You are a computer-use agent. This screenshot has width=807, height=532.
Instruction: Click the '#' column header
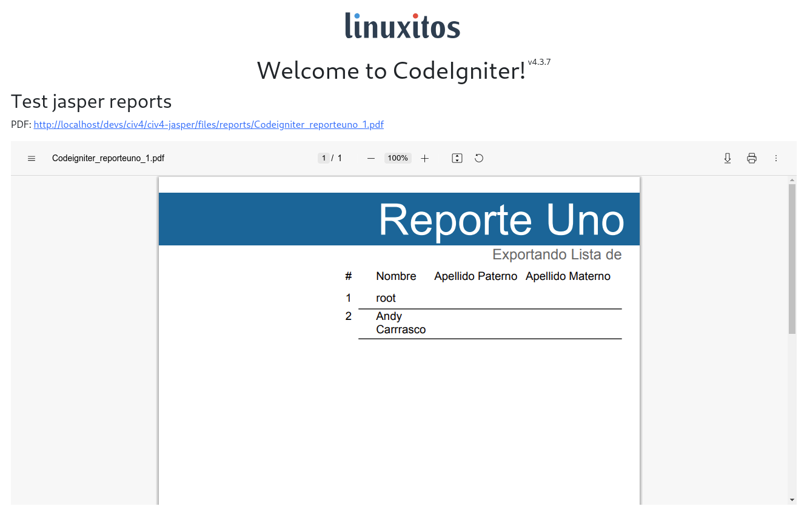[x=348, y=276]
